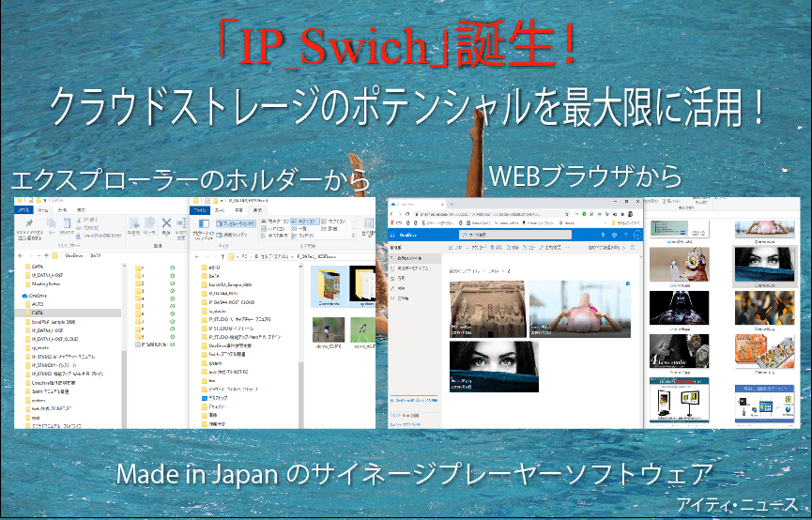This screenshot has height=520, width=812.
Task: Click the Delete X icon in DATA Explorer ribbon
Action: [x=166, y=222]
